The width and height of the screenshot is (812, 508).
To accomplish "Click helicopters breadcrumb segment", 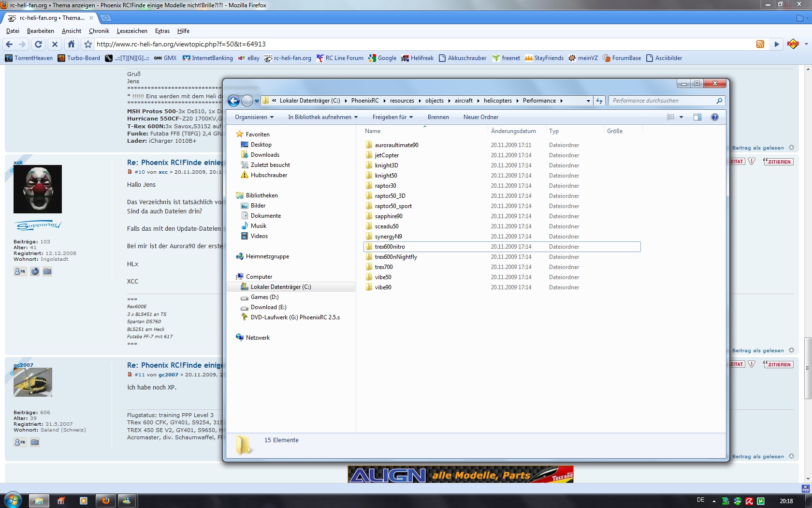I will click(x=498, y=101).
